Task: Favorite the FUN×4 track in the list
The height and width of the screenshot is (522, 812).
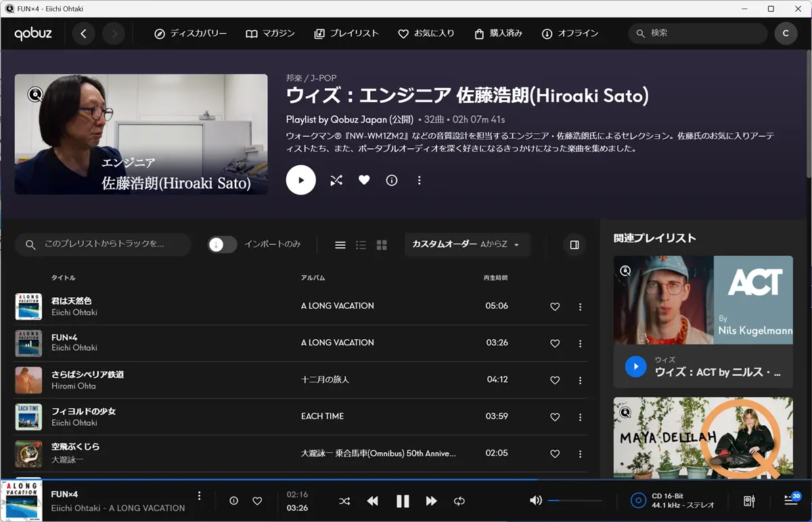Action: pos(555,343)
